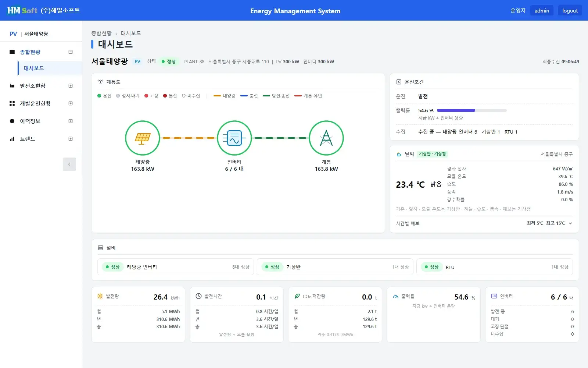This screenshot has height=368, width=588.
Task: Open the 대시보드 sidebar item
Action: pos(50,68)
